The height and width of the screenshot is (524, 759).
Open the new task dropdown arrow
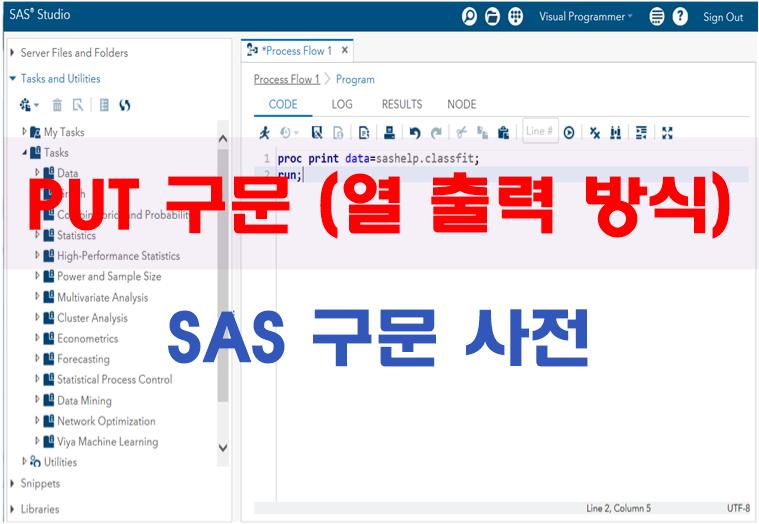click(x=37, y=105)
